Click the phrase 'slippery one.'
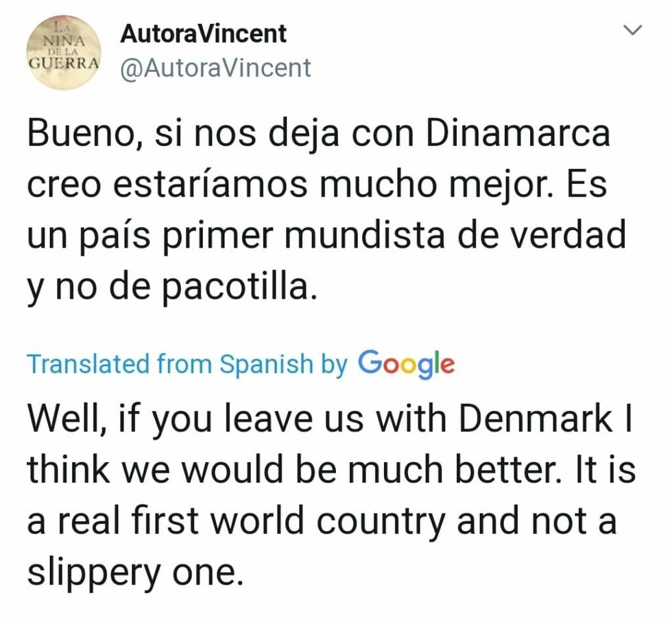 click(x=135, y=573)
